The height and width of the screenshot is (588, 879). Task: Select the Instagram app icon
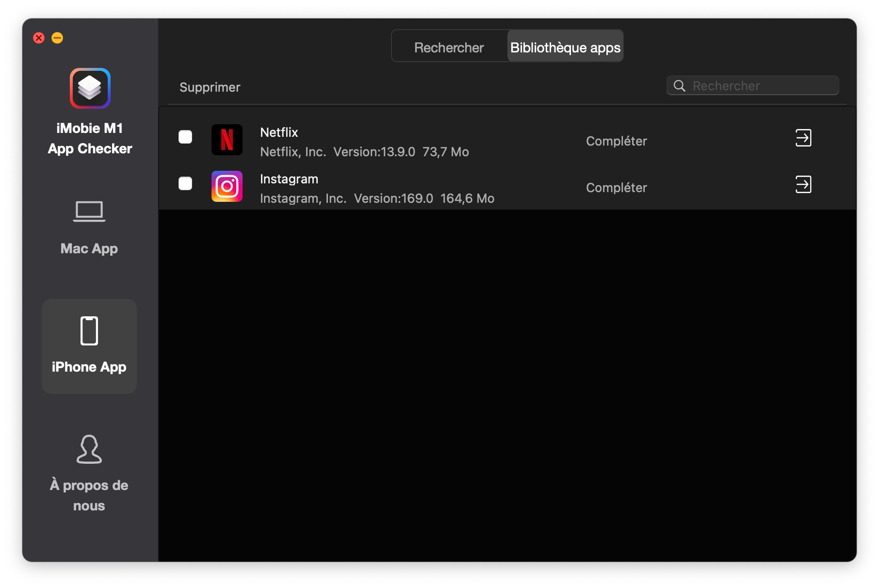[x=227, y=186]
